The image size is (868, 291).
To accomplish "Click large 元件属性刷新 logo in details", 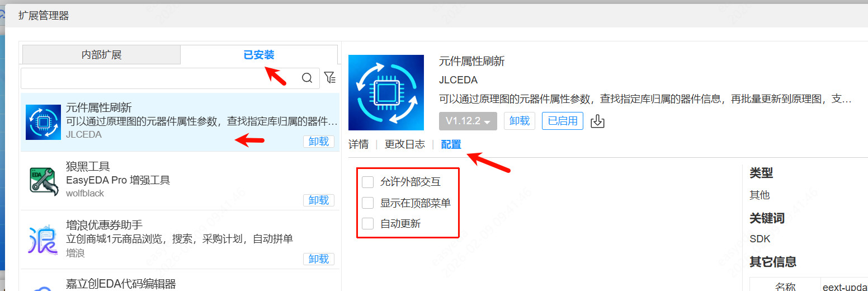I will (386, 92).
